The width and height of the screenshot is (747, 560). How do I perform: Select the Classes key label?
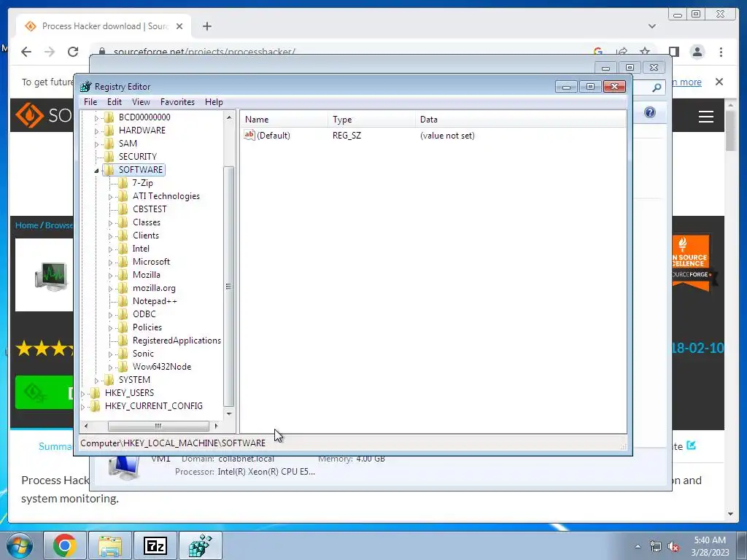146,222
